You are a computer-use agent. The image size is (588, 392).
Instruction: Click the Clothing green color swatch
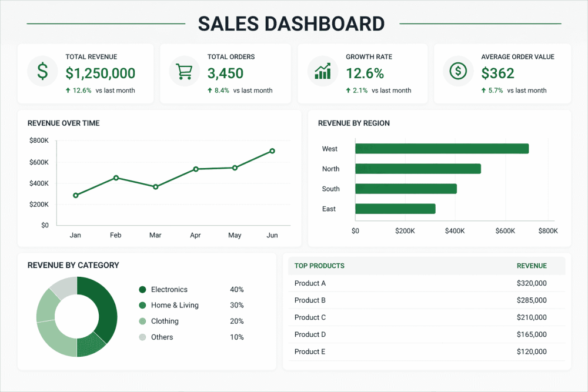[x=143, y=321]
